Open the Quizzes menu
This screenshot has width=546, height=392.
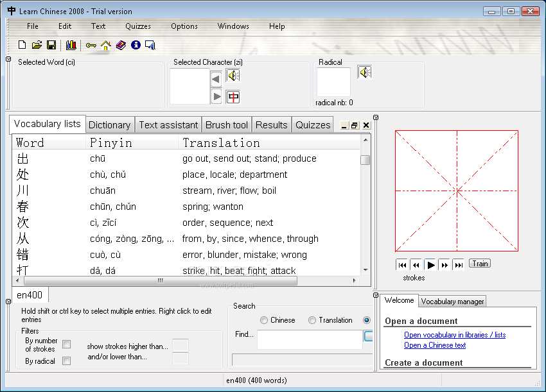(138, 26)
